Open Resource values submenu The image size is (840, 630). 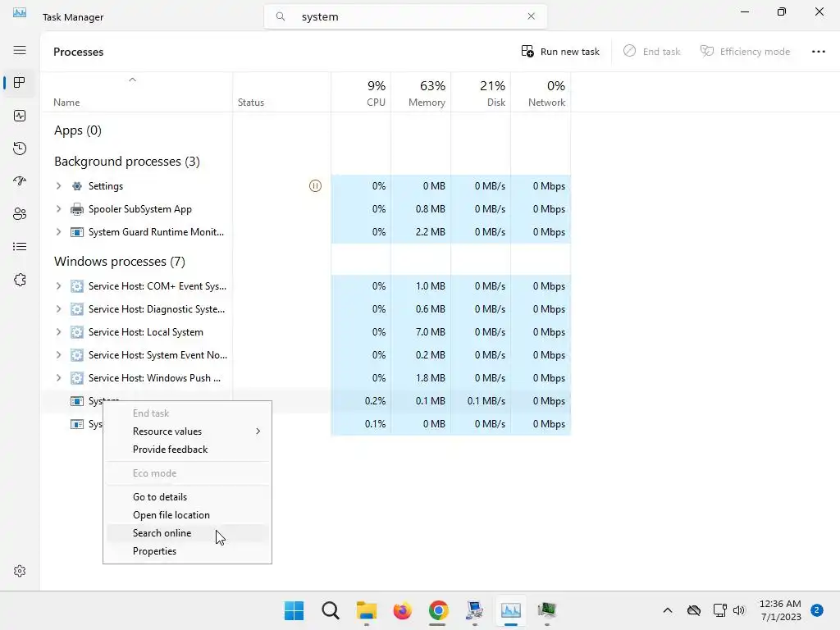click(x=187, y=431)
